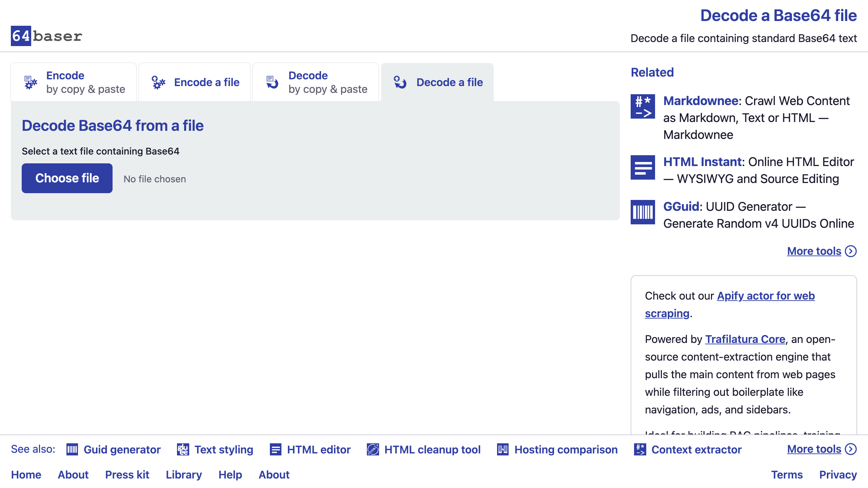Click the Choose file button
Screen dimensions: 868x488
point(67,178)
